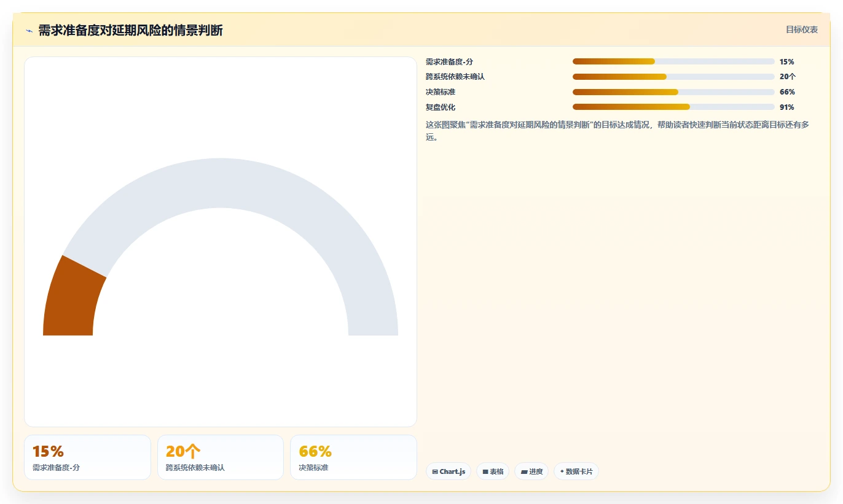The image size is (843, 504).
Task: Click the 决策标准 label in progress list
Action: pyautogui.click(x=441, y=92)
